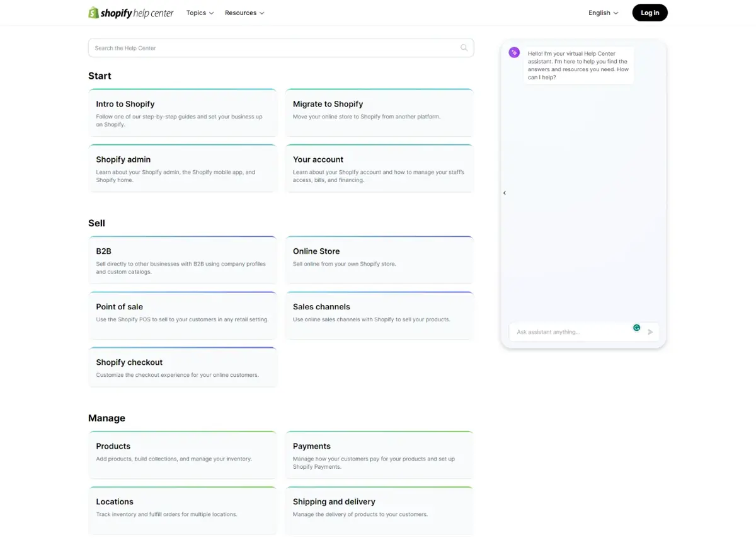Open the Shopify admin card
This screenshot has height=540, width=756.
pyautogui.click(x=183, y=168)
